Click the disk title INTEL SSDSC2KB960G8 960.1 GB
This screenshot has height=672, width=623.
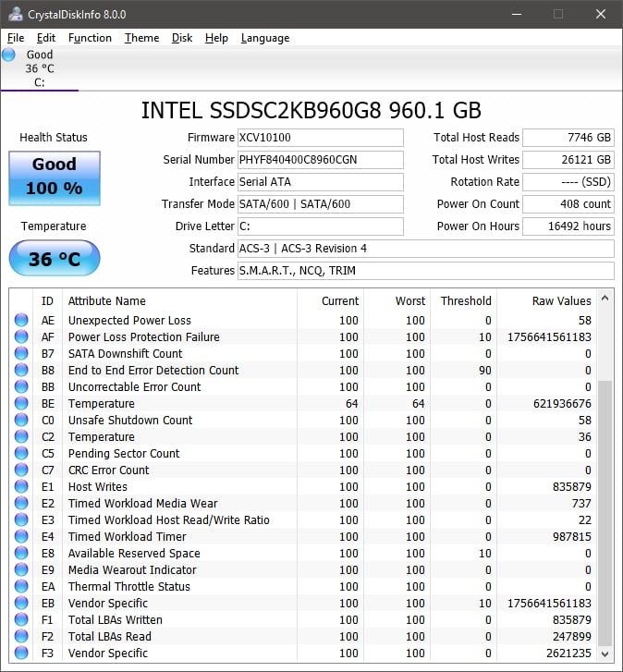point(311,110)
